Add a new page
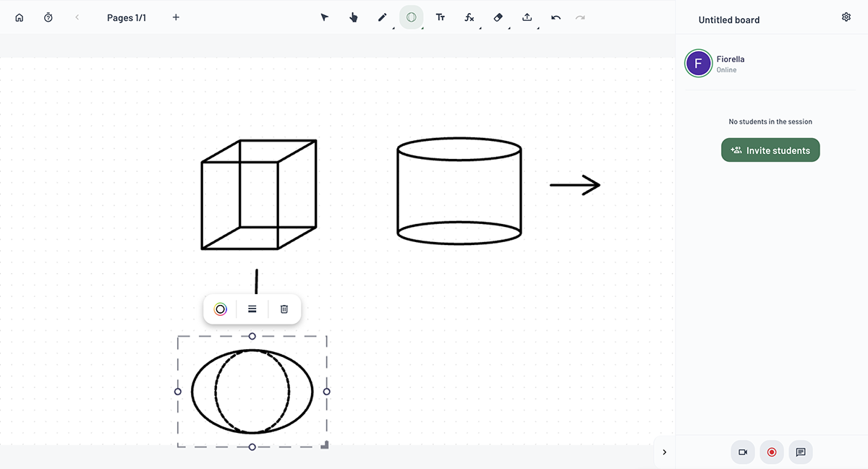The image size is (868, 469). coord(176,17)
